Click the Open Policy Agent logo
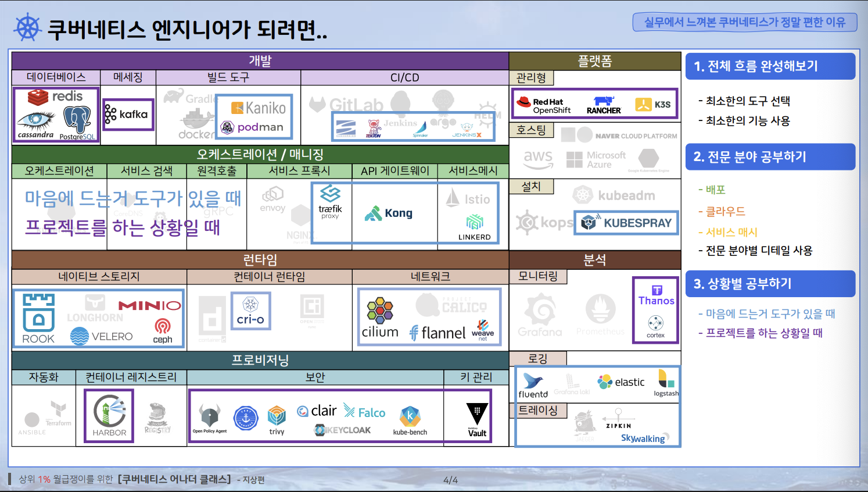Screen dimensions: 868x492 (x=210, y=419)
